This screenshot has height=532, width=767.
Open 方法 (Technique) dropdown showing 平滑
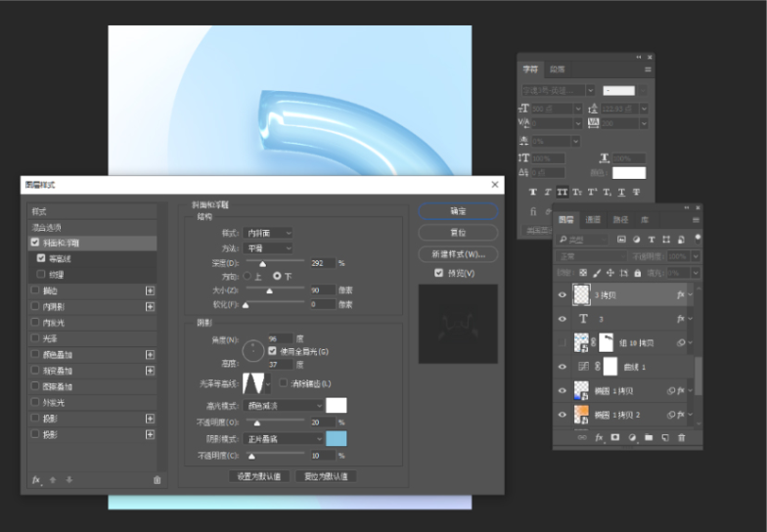pos(268,248)
